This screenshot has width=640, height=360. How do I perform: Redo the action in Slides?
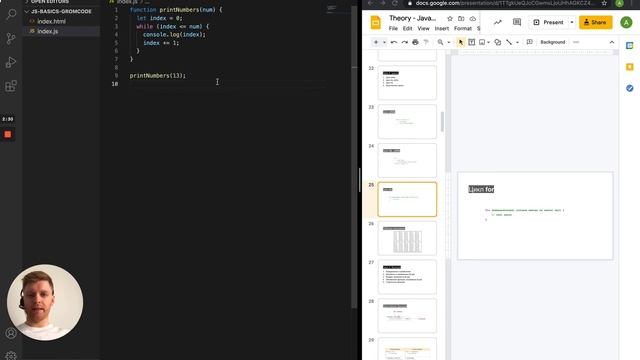tap(404, 42)
